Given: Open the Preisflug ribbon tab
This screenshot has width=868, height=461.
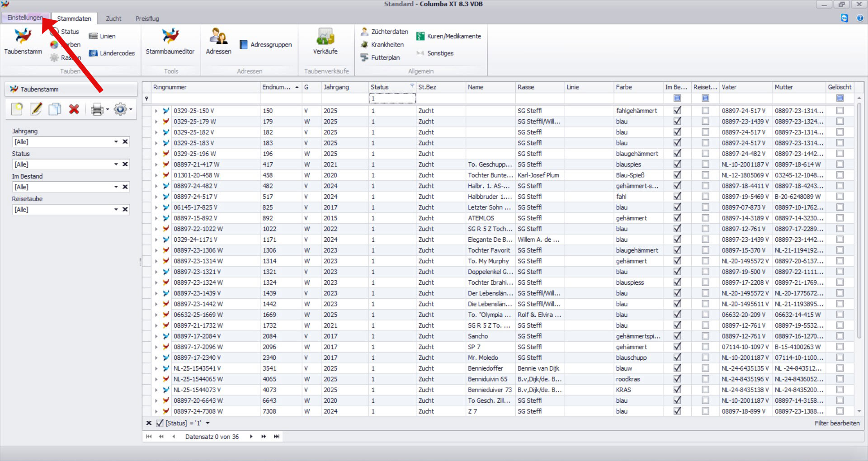Looking at the screenshot, I should 147,19.
